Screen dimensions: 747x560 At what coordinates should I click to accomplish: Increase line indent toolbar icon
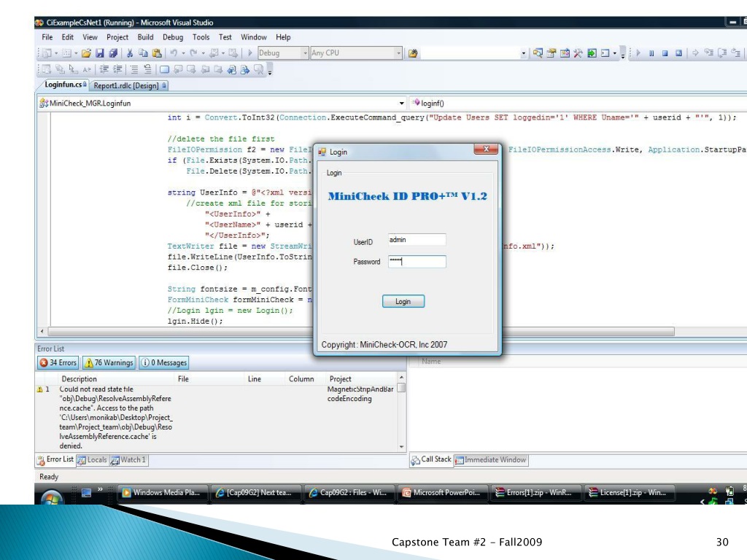[x=117, y=69]
